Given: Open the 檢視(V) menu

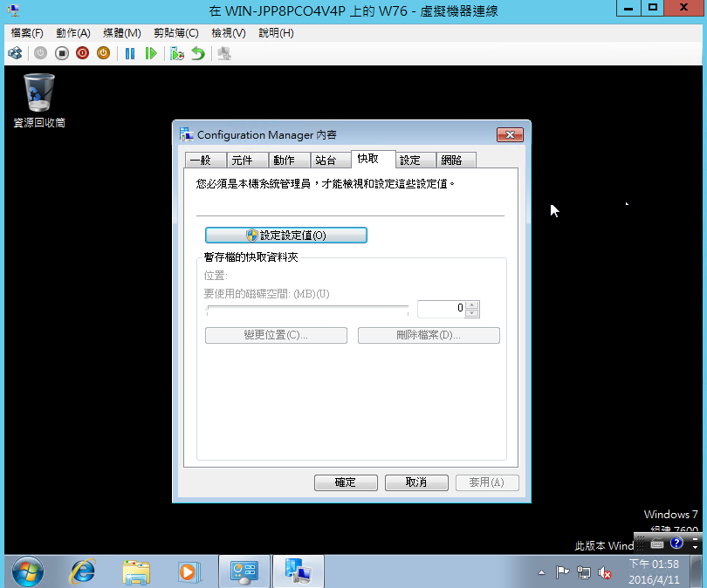Looking at the screenshot, I should click(x=229, y=33).
